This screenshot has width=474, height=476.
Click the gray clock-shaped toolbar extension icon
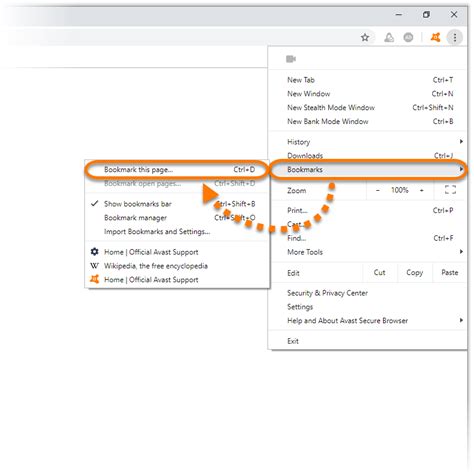click(408, 37)
